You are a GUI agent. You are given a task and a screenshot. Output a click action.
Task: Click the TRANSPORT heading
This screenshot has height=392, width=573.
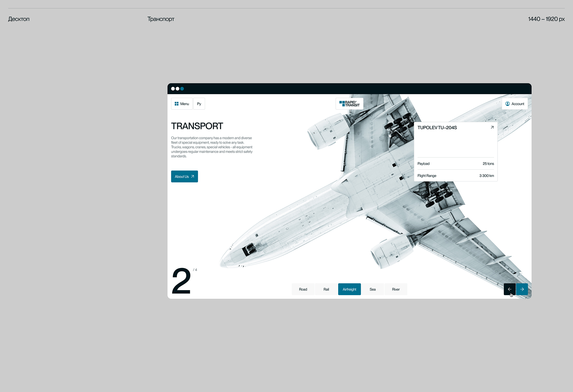tap(197, 126)
